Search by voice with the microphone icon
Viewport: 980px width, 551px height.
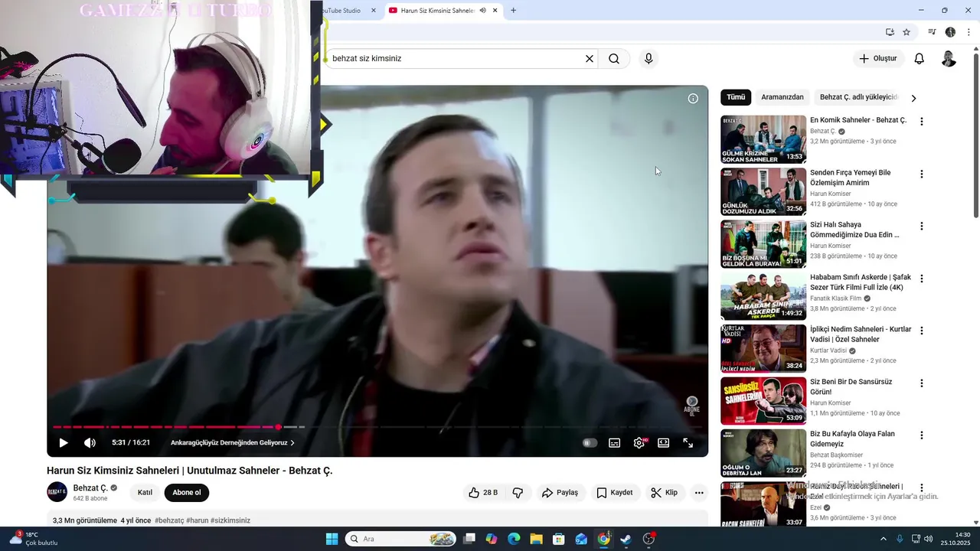point(648,59)
